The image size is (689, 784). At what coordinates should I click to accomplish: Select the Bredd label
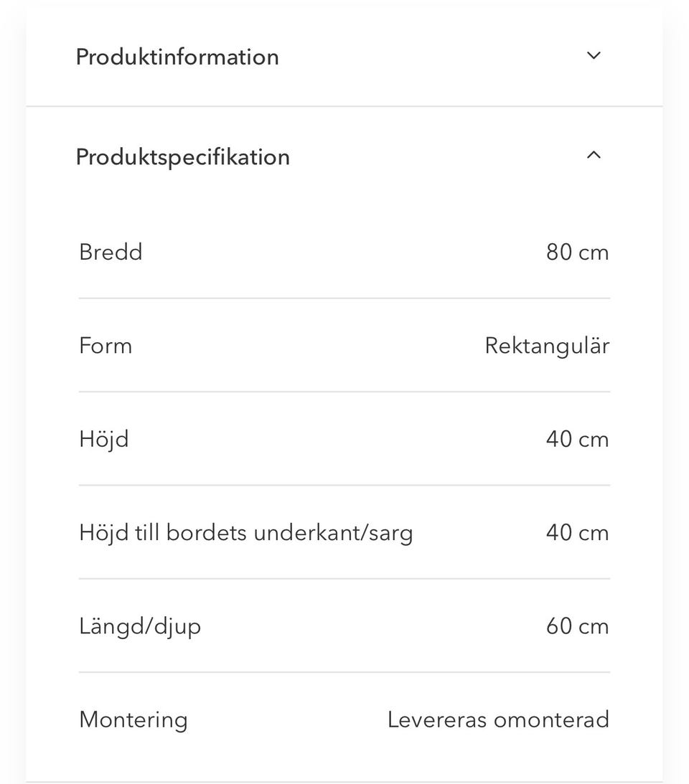coord(111,252)
